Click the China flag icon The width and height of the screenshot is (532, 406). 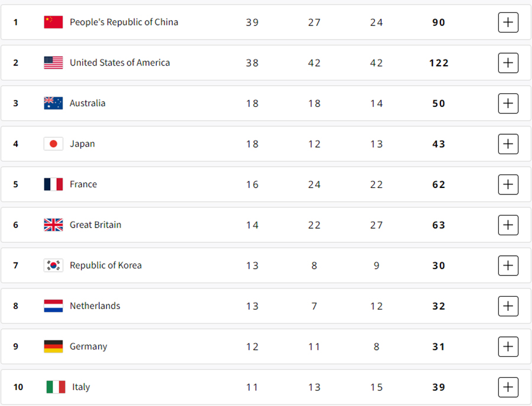[53, 22]
